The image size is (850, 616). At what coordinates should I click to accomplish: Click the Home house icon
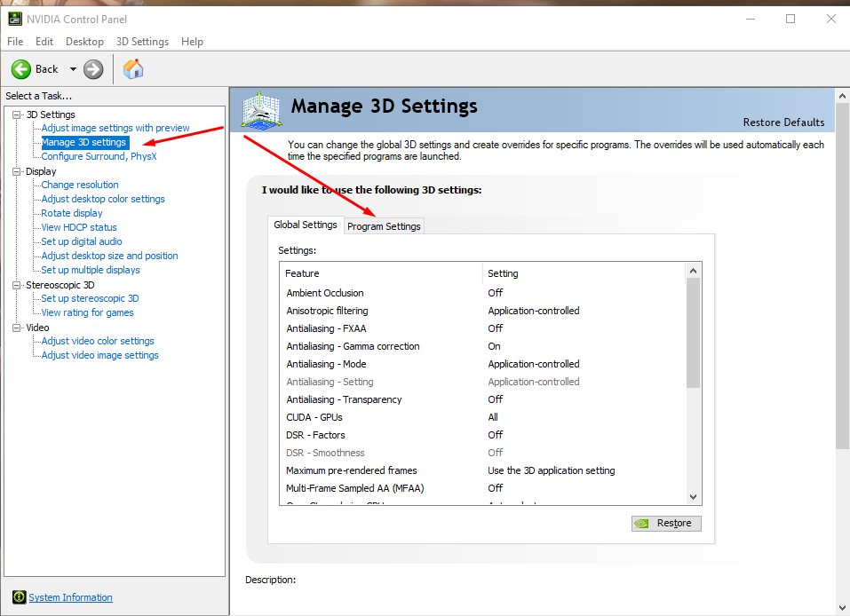pyautogui.click(x=133, y=69)
